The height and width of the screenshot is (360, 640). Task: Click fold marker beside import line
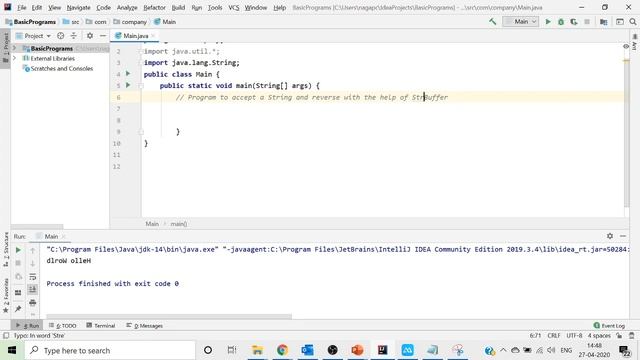tap(140, 51)
